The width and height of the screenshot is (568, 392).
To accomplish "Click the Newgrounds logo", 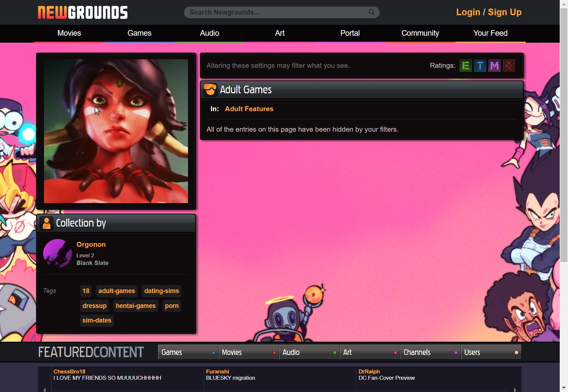I will click(82, 12).
